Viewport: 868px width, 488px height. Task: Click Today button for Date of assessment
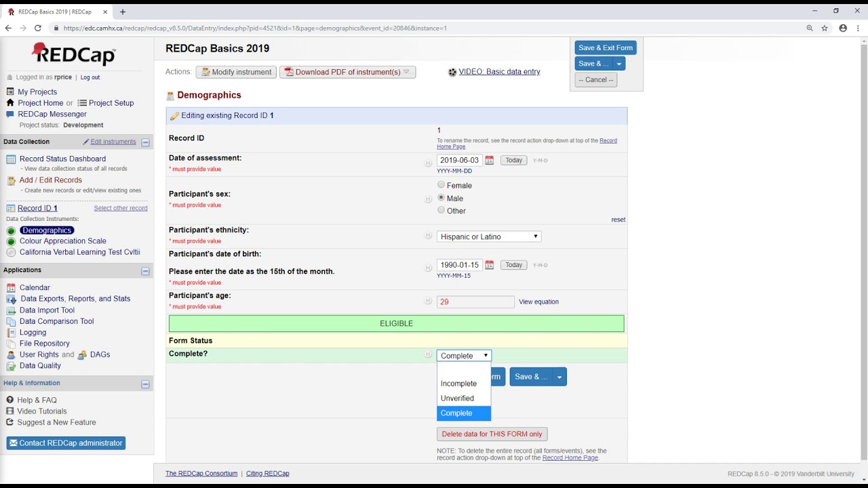pos(513,161)
